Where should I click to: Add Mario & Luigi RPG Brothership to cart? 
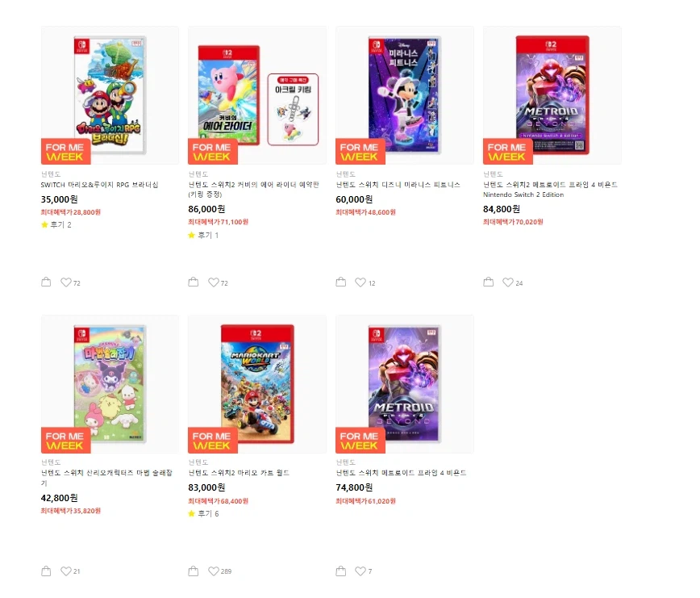pos(46,282)
